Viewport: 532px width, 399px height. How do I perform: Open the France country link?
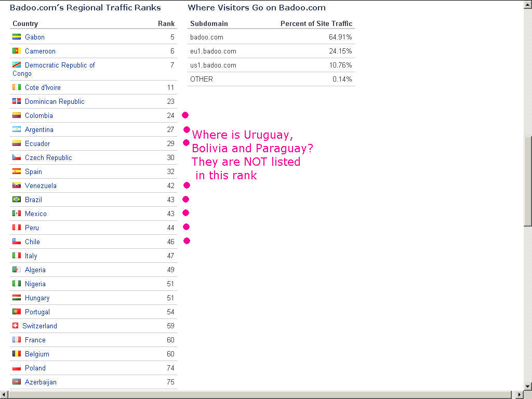pyautogui.click(x=35, y=340)
